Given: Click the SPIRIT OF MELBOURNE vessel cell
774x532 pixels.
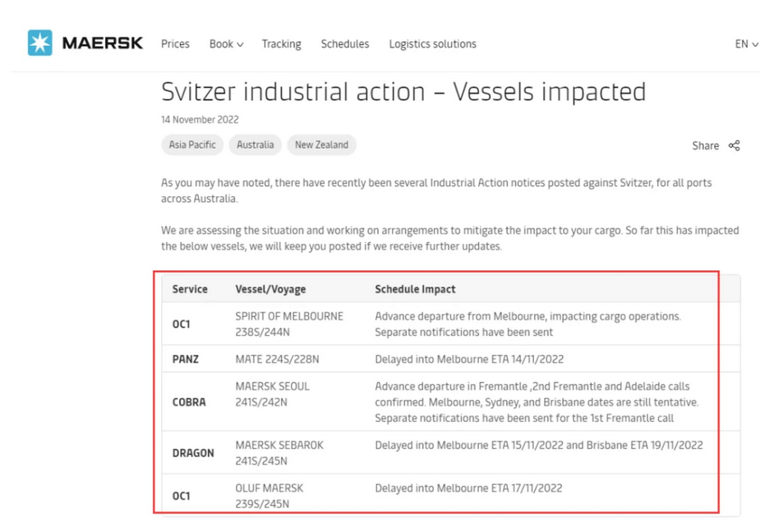Looking at the screenshot, I should (x=289, y=324).
